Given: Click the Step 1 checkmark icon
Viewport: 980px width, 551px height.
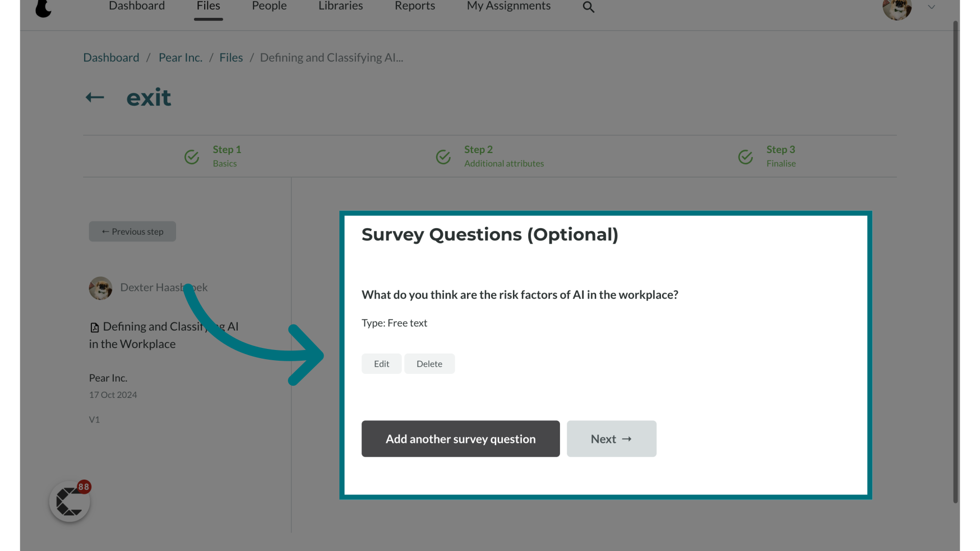Looking at the screenshot, I should (192, 157).
